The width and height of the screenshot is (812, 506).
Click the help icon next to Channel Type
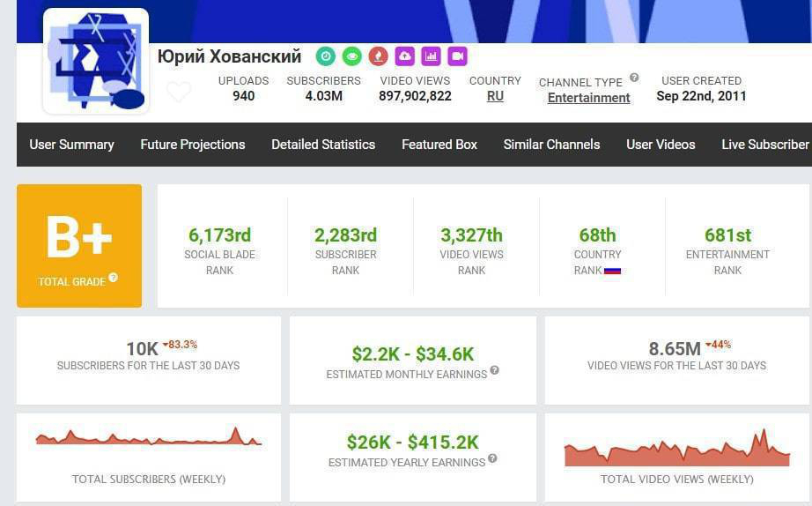tap(634, 78)
